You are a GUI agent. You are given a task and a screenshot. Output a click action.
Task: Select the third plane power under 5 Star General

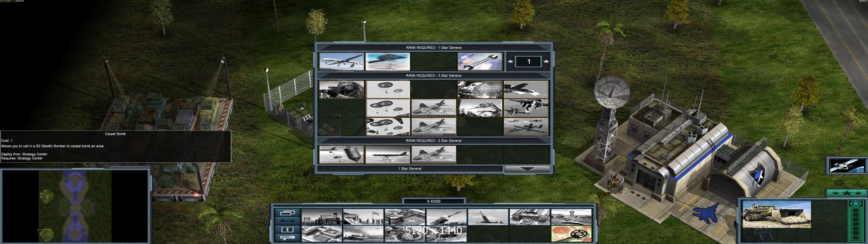434,155
